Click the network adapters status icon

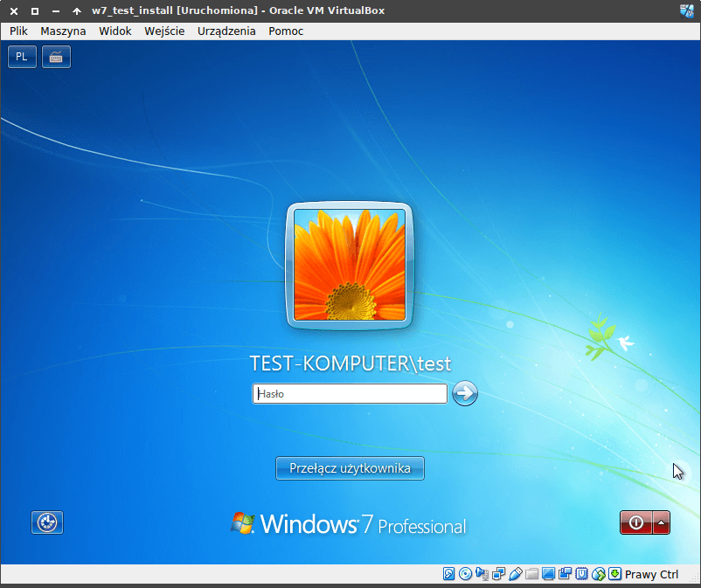coord(498,574)
